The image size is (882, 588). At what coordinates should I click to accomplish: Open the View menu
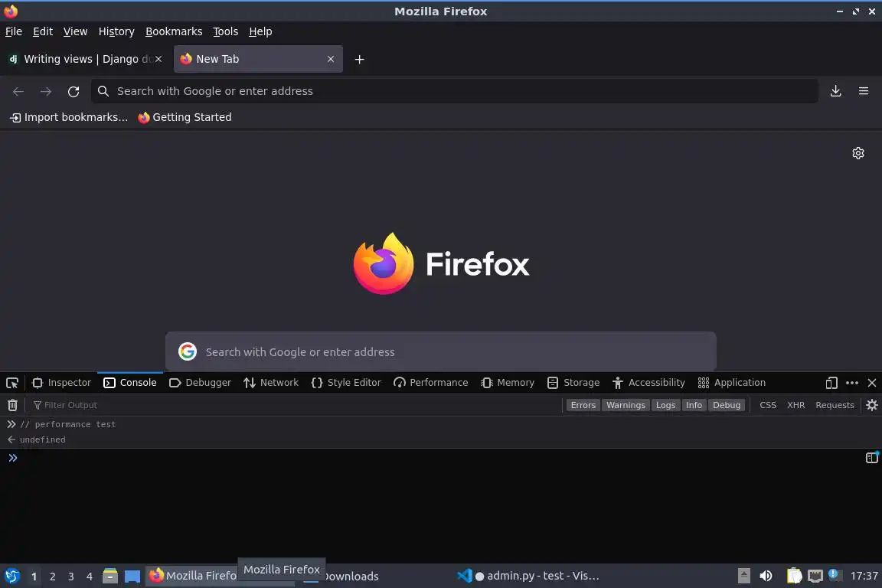pyautogui.click(x=75, y=31)
